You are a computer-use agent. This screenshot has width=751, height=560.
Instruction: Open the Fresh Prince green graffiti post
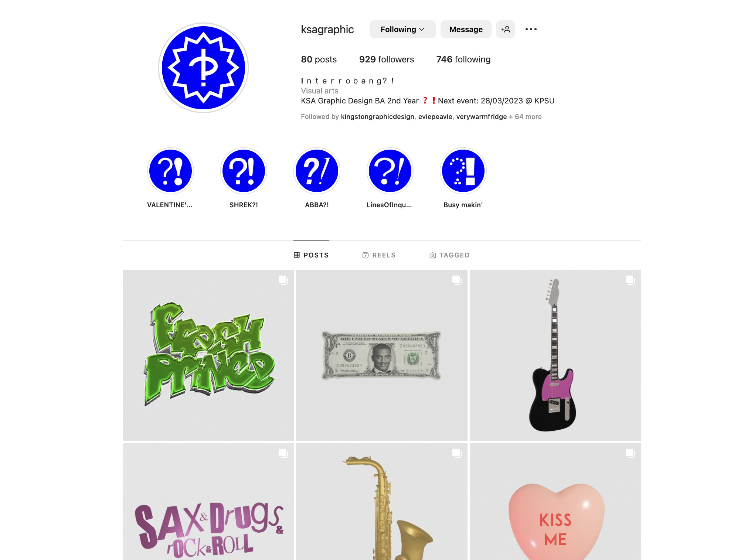point(208,355)
